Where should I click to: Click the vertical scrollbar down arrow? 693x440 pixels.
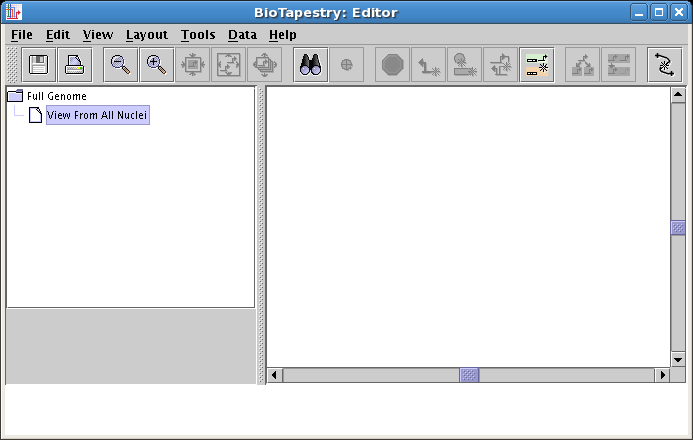[x=678, y=359]
